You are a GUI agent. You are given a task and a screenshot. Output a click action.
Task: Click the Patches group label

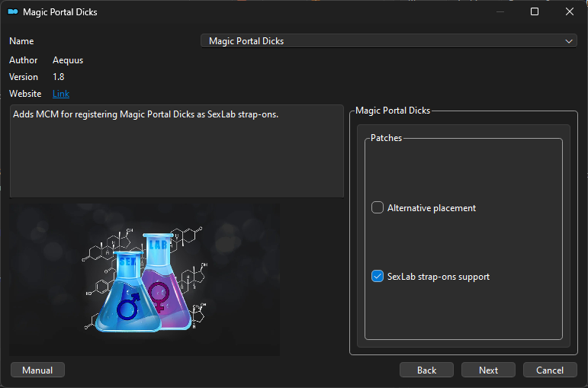[x=386, y=137]
